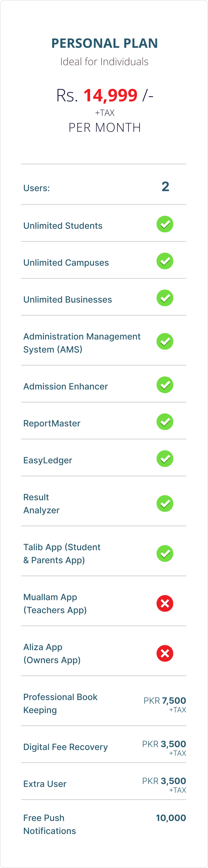The height and width of the screenshot is (868, 208).
Task: Click the PKR 7,500 bookkeeping price
Action: coord(165,701)
